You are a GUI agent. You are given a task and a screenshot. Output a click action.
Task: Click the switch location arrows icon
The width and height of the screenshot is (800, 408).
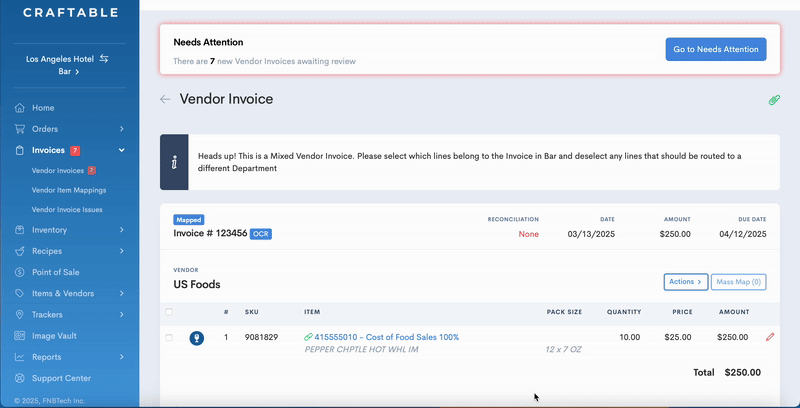pos(104,60)
